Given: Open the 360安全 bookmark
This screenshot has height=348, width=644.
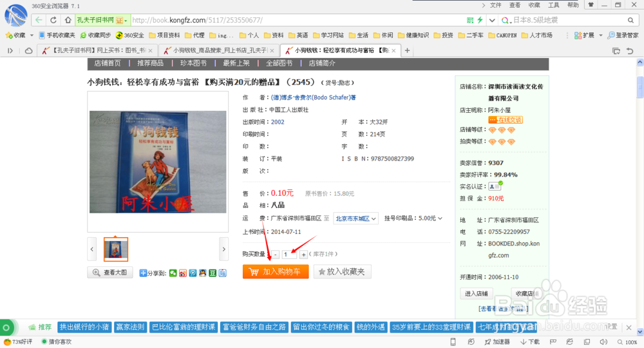Looking at the screenshot, I should [130, 35].
